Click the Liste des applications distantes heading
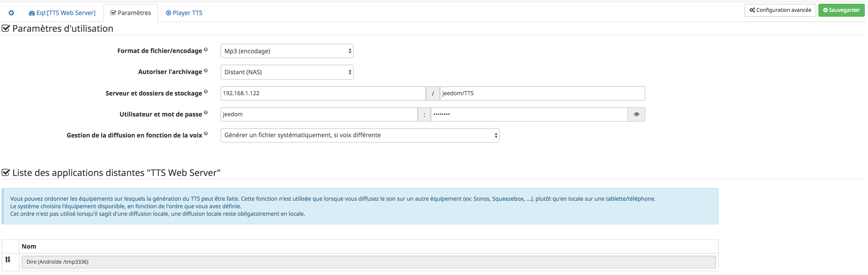Viewport: 868px width, 275px height. [x=116, y=173]
